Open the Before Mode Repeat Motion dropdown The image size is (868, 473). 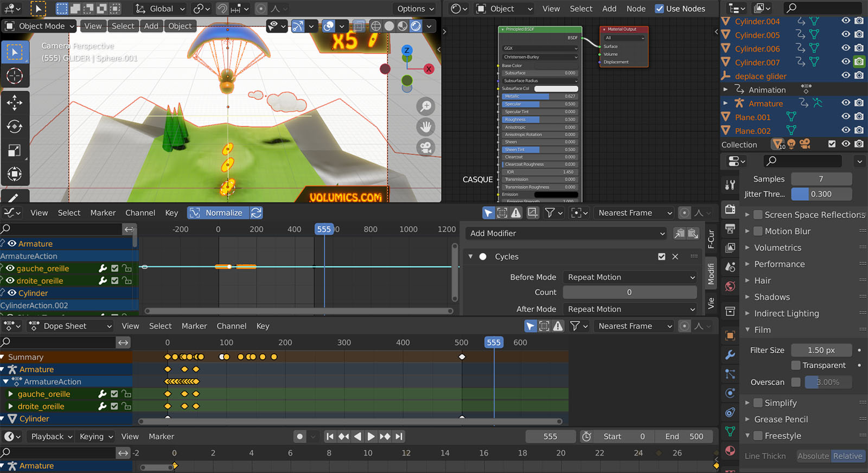(630, 277)
